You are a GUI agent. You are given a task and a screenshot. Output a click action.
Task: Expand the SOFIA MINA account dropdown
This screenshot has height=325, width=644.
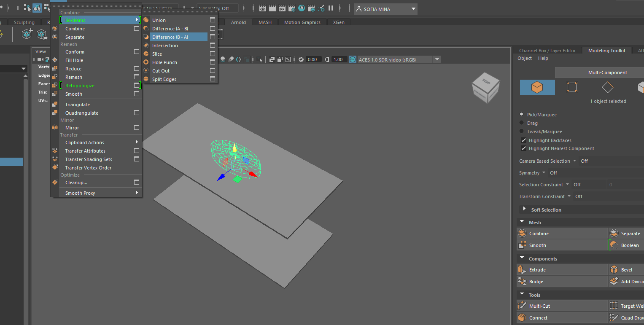pyautogui.click(x=413, y=9)
